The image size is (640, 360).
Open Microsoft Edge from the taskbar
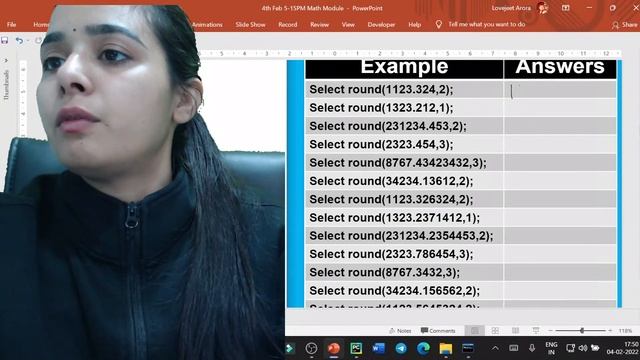click(423, 348)
